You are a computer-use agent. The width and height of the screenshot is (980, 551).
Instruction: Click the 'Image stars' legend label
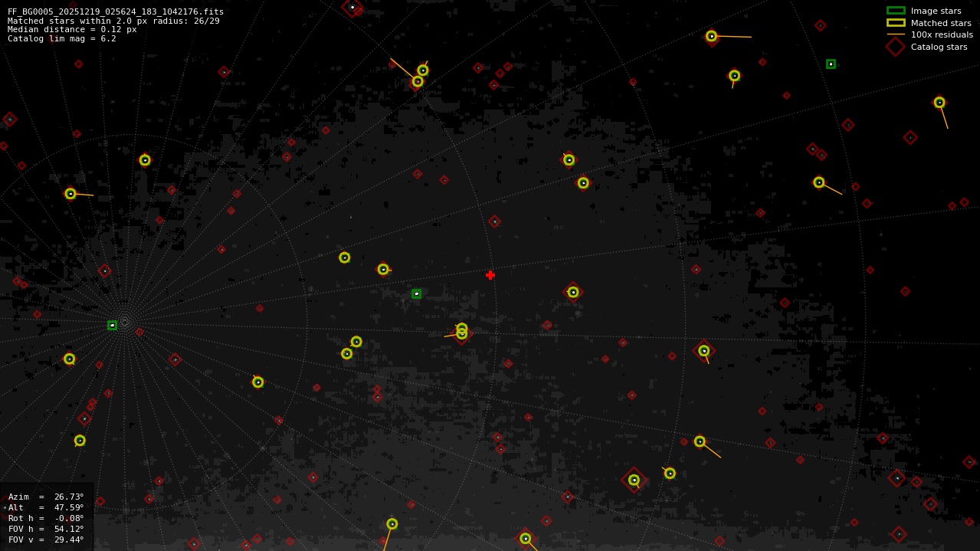coord(936,11)
